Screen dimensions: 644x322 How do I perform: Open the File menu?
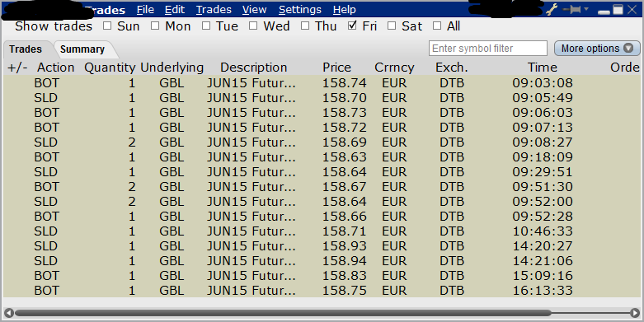coord(145,9)
